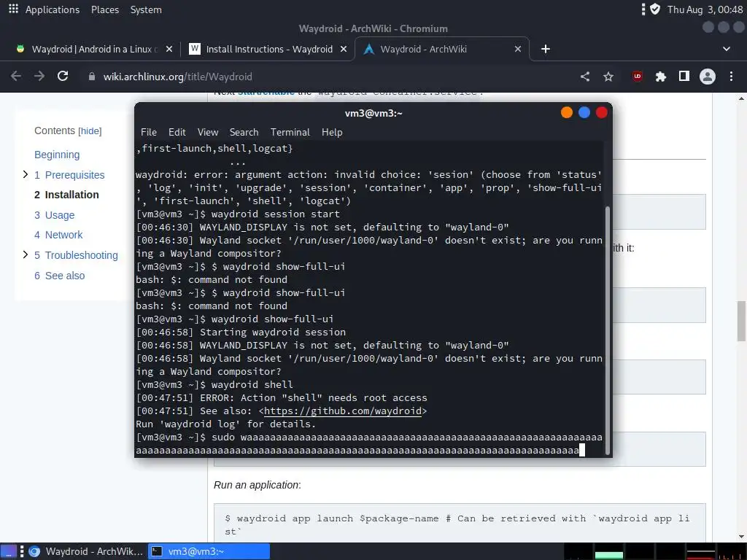Expand the Troubleshooting section chevron
The image size is (747, 560).
pyautogui.click(x=26, y=254)
